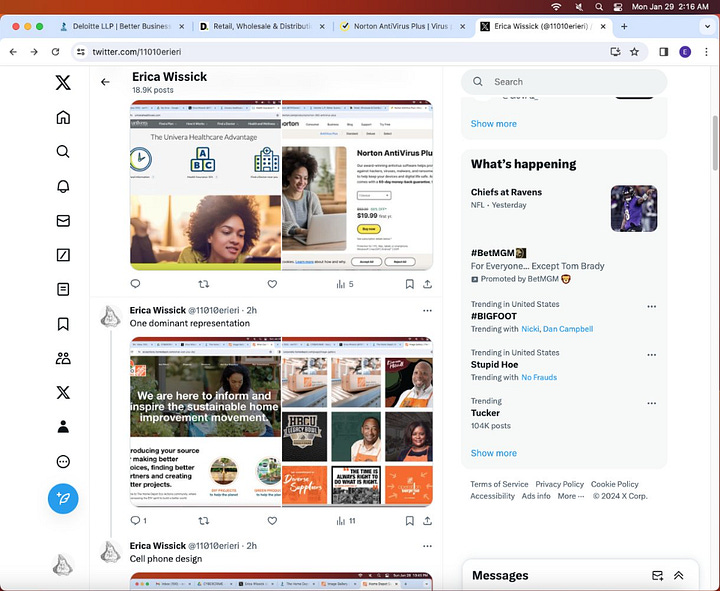The height and width of the screenshot is (591, 720).
Task: Open Notifications bell icon
Action: [x=63, y=186]
